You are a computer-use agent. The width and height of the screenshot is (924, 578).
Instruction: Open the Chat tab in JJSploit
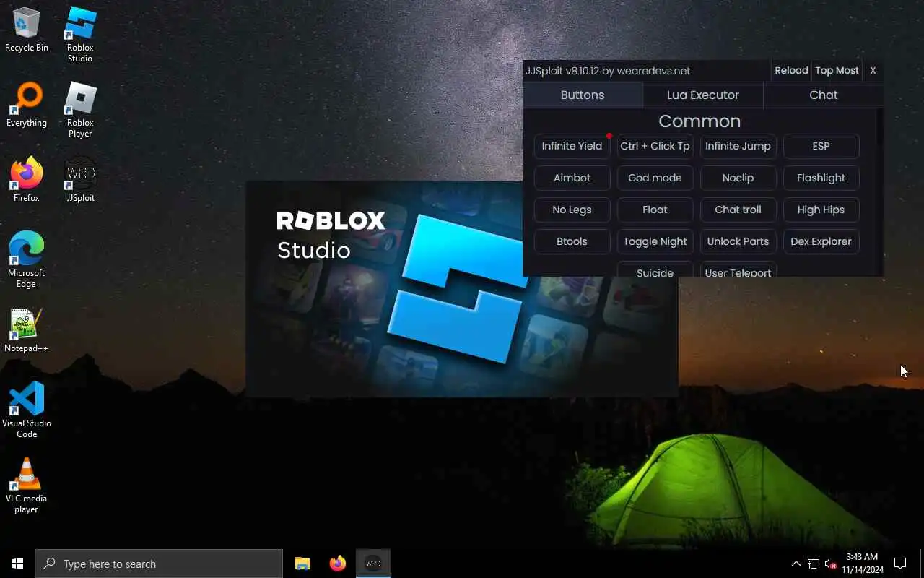(824, 95)
